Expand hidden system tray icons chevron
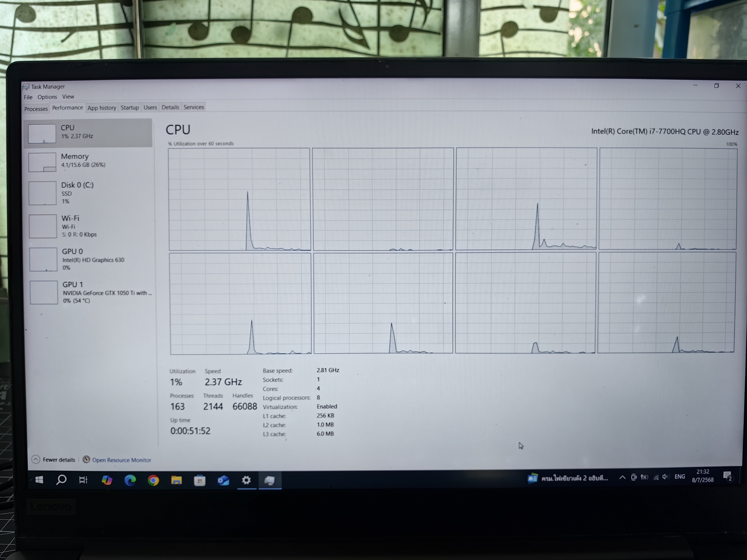Image resolution: width=747 pixels, height=560 pixels. point(622,477)
